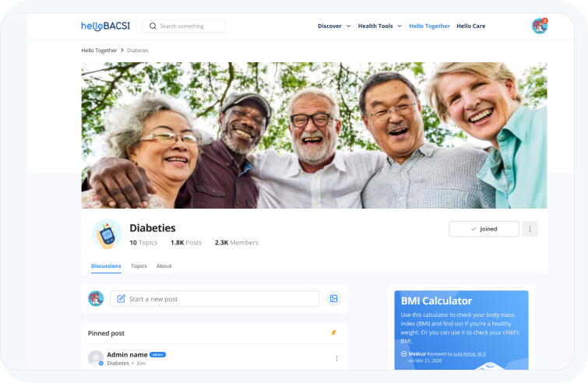Image resolution: width=588 pixels, height=383 pixels.
Task: Open Hello Together in top navigation
Action: click(x=429, y=26)
